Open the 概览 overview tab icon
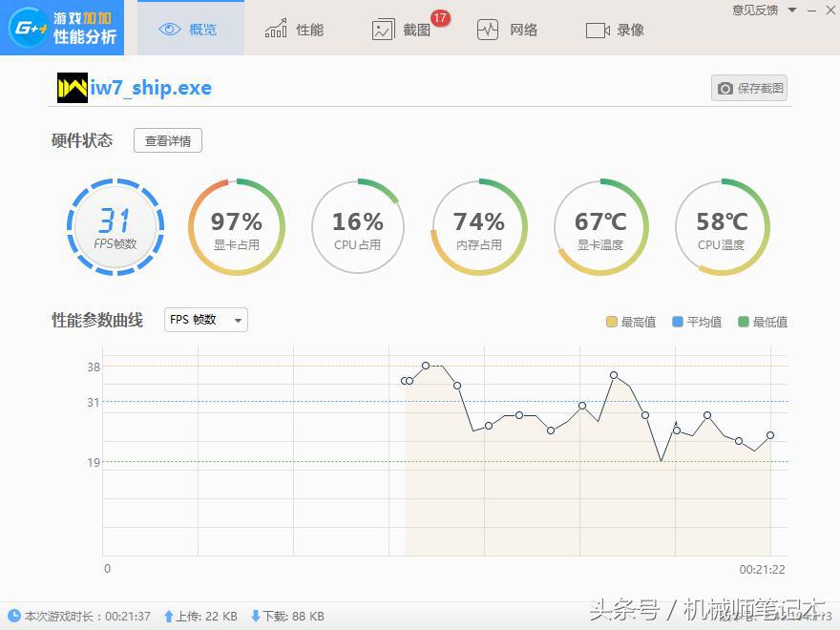This screenshot has width=840, height=630. [x=172, y=28]
